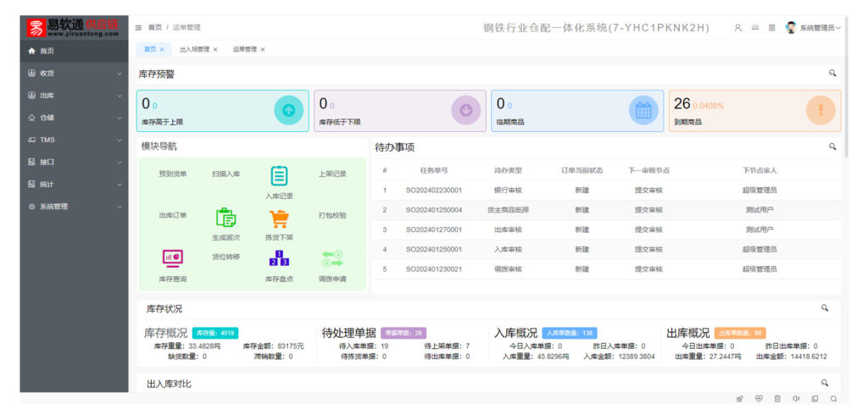Screen dimensions: 868x420
Task: Expand the 接口 sidebar menu
Action: (75, 162)
